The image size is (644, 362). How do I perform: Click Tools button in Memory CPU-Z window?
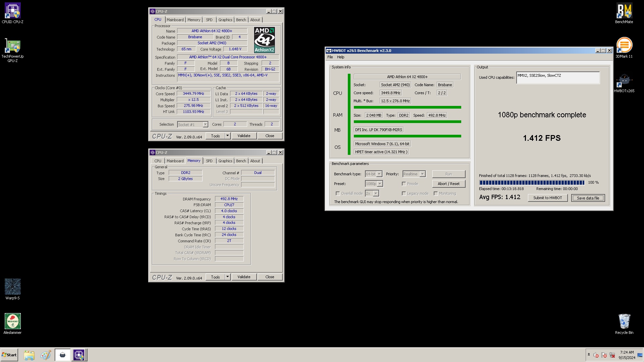(x=215, y=277)
